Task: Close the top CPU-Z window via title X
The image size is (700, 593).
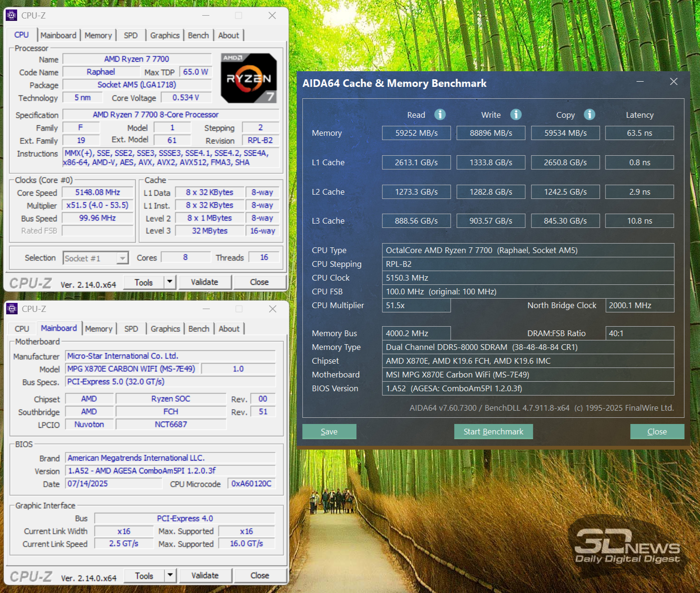Action: [272, 16]
